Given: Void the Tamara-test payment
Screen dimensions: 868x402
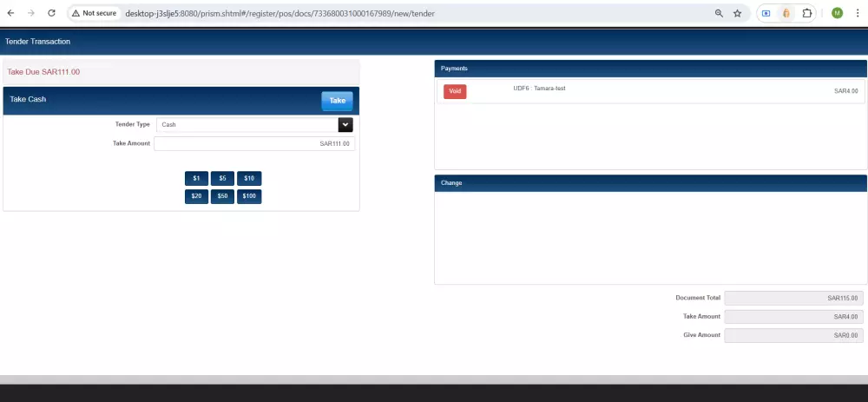Looking at the screenshot, I should point(455,91).
